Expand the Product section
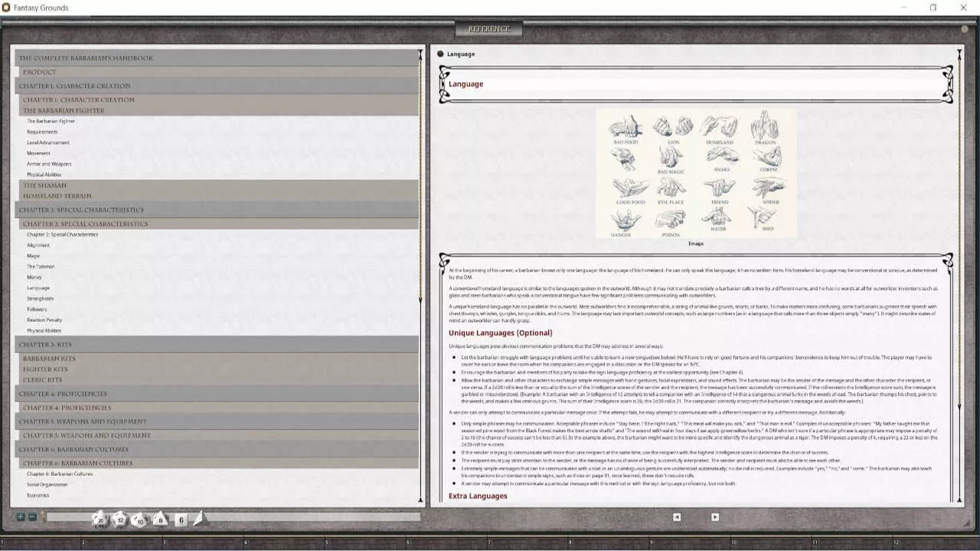This screenshot has height=551, width=980. (218, 72)
